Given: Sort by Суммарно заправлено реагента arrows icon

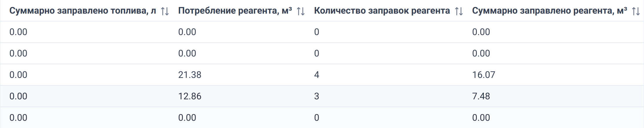Looking at the screenshot, I should (x=636, y=11).
